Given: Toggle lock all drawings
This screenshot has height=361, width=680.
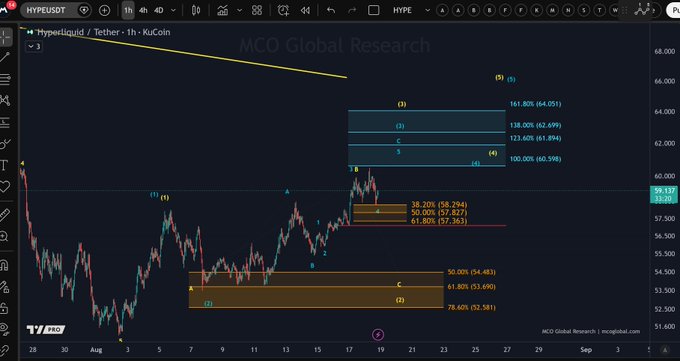Looking at the screenshot, I should tap(4, 308).
